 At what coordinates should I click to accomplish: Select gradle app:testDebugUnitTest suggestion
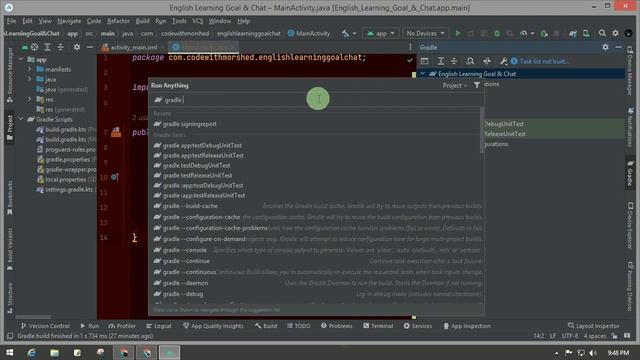point(316,145)
